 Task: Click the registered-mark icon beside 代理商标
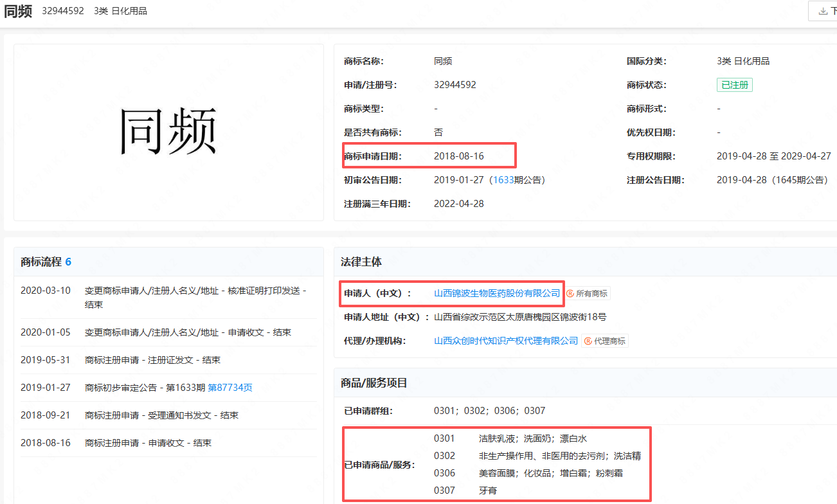coord(588,341)
